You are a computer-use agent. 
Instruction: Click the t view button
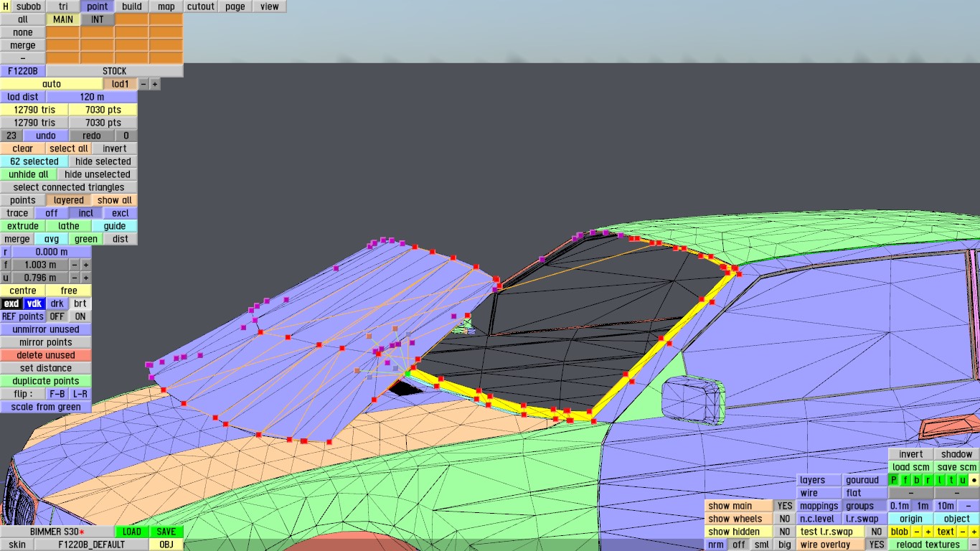pyautogui.click(x=951, y=480)
